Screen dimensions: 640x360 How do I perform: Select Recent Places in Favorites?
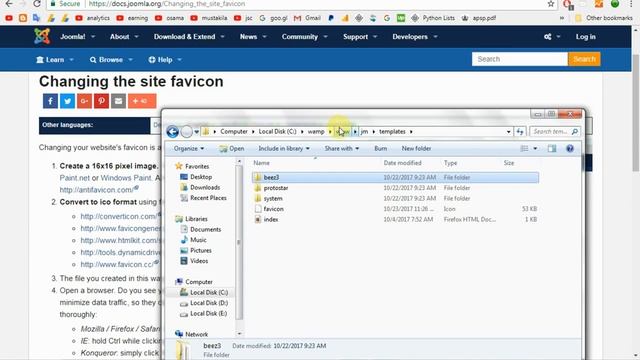tap(203, 198)
